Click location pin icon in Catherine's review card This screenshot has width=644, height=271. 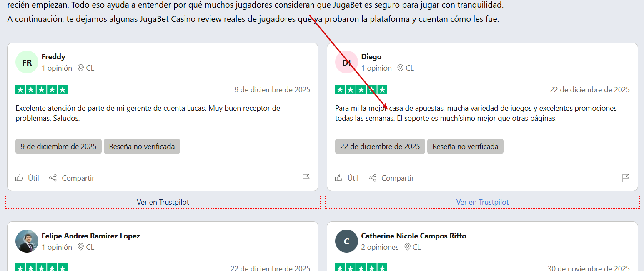408,247
